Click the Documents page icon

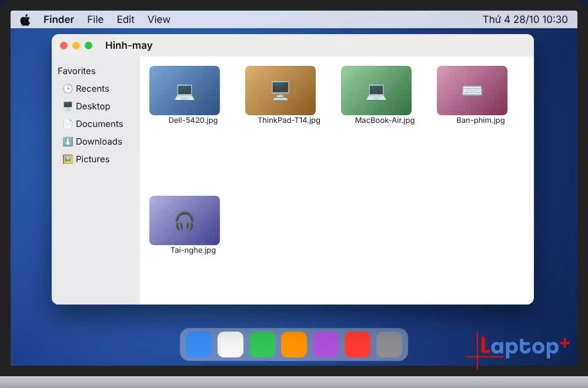point(68,123)
